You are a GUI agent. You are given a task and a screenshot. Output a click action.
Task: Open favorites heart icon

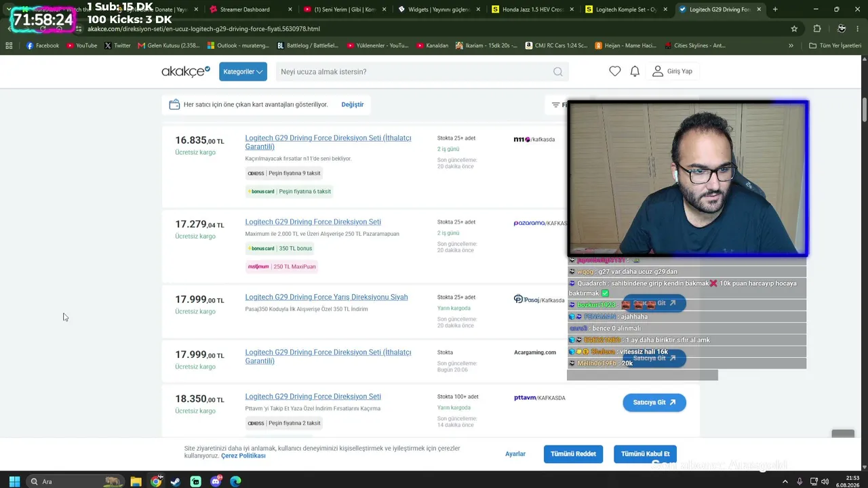click(614, 71)
